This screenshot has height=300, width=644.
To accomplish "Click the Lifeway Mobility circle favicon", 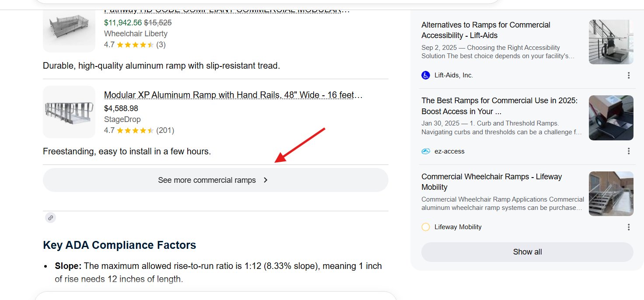I will tap(426, 227).
